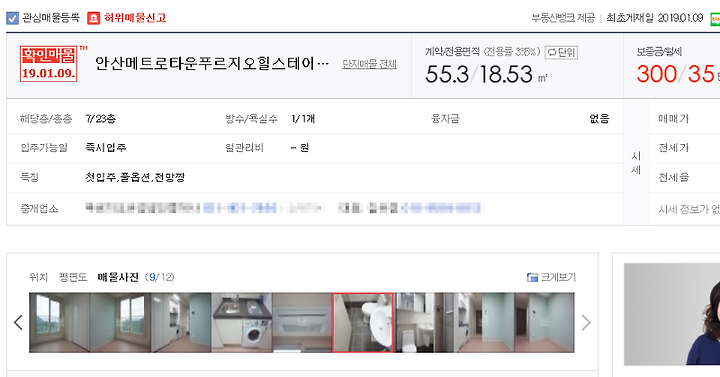Click the 부동산뱅크 제공 provider text
This screenshot has height=377, width=720.
pos(563,18)
